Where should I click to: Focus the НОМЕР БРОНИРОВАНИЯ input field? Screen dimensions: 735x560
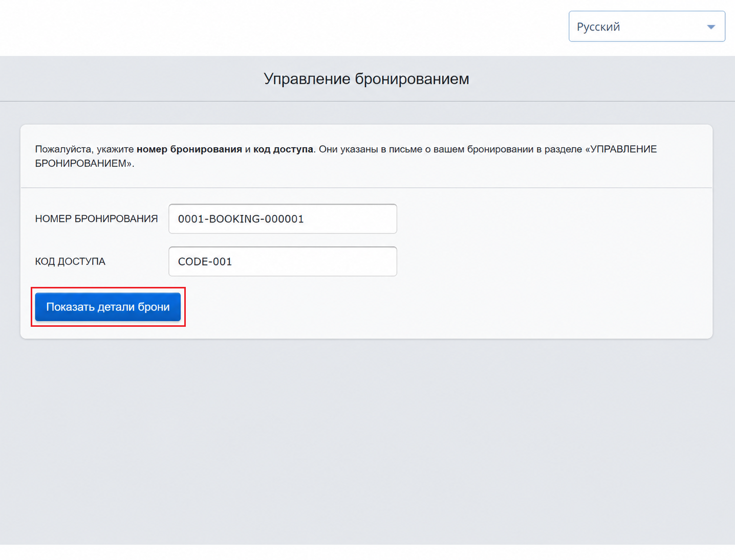pos(283,219)
